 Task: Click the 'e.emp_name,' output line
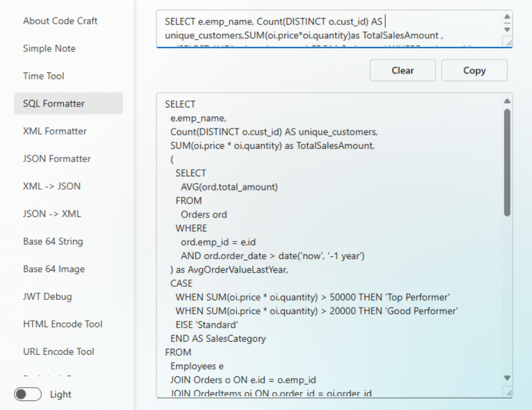pyautogui.click(x=198, y=118)
